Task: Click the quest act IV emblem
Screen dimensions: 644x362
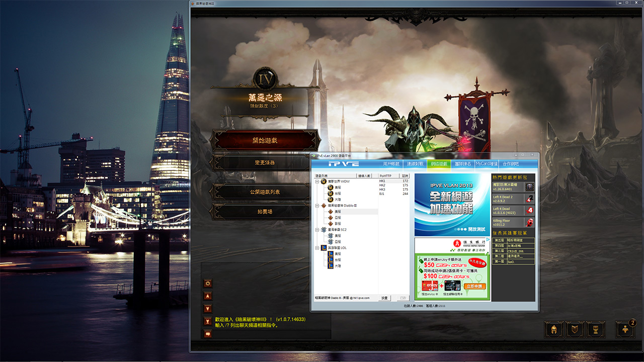Action: click(265, 79)
